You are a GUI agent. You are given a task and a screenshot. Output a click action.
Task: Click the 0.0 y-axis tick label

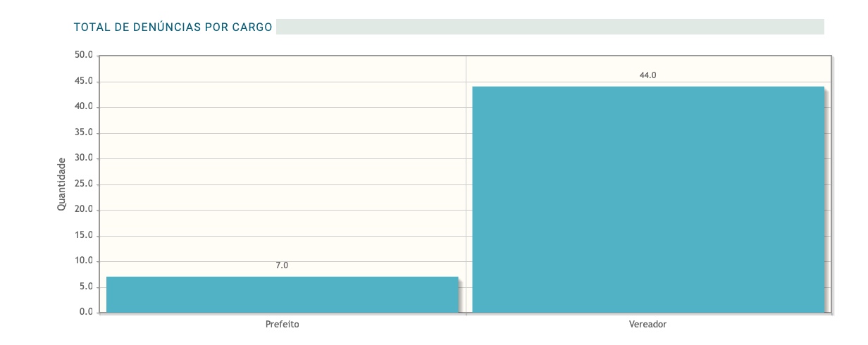tap(86, 312)
